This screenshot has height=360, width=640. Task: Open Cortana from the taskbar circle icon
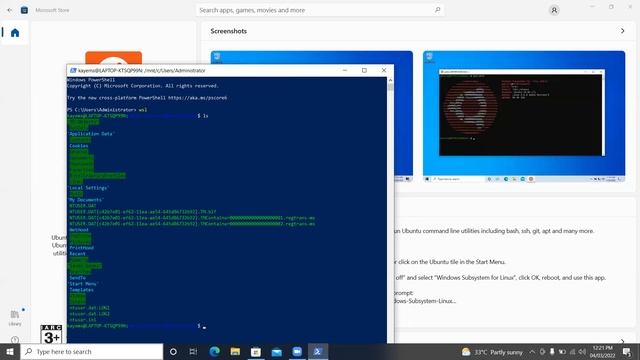173,351
